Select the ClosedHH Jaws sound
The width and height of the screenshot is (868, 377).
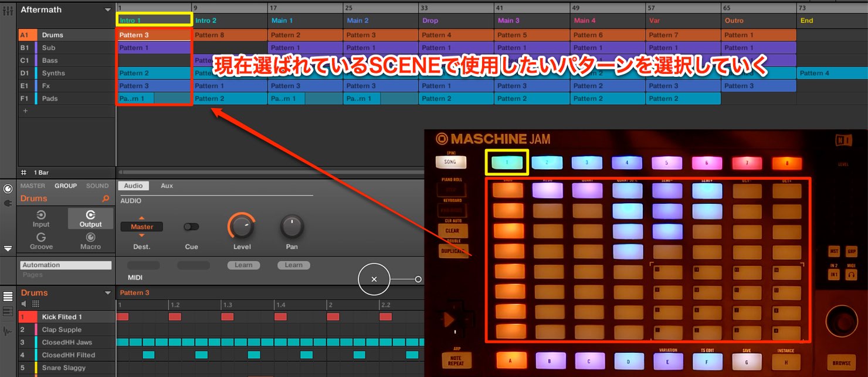(67, 342)
